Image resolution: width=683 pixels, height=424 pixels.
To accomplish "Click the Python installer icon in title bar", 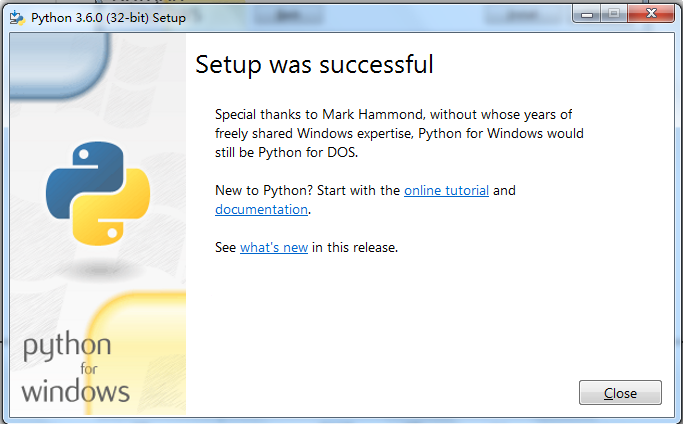I will click(17, 17).
